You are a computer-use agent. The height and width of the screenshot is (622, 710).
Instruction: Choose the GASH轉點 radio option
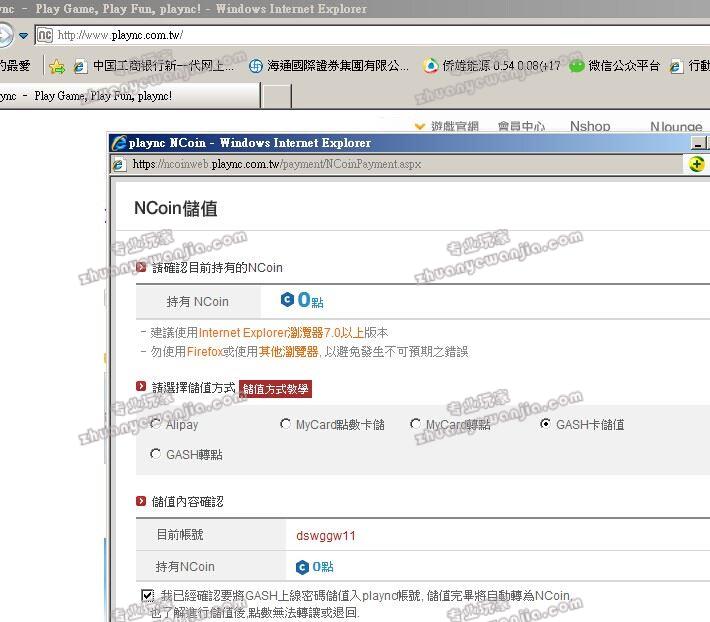155,454
